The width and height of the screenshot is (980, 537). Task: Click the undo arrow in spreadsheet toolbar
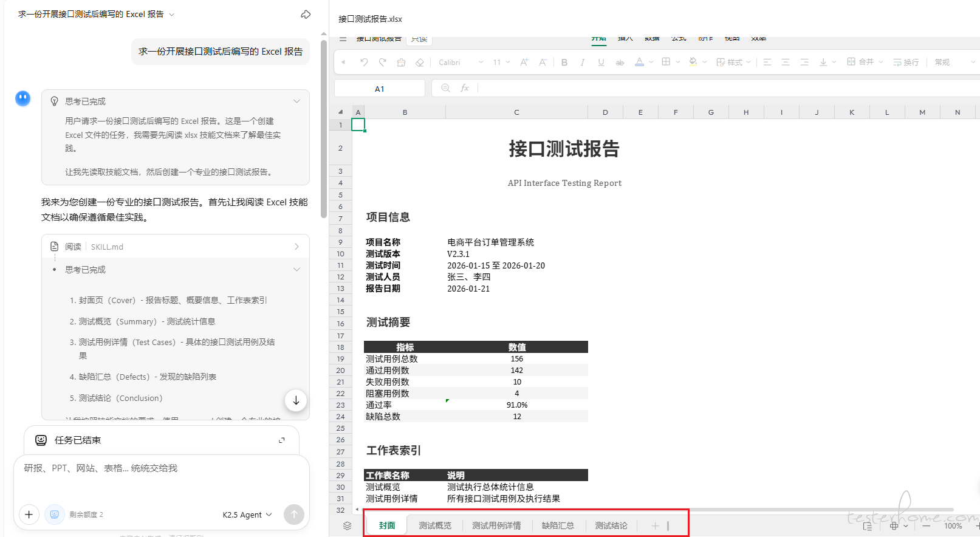click(x=364, y=62)
